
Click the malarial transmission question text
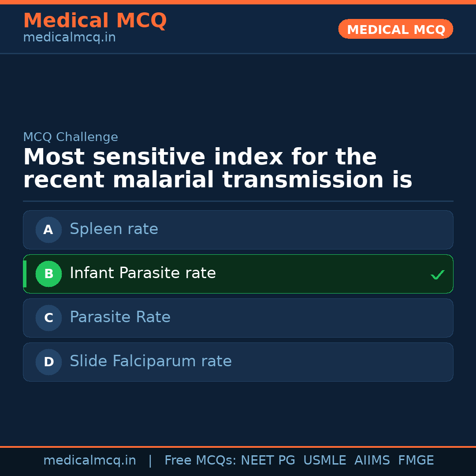tap(218, 169)
